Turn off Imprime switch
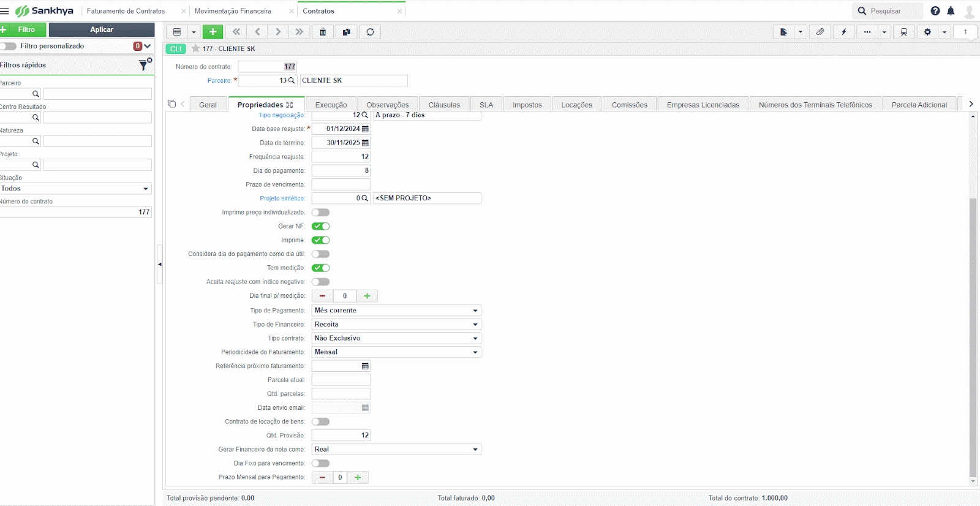The image size is (980, 506). click(320, 240)
